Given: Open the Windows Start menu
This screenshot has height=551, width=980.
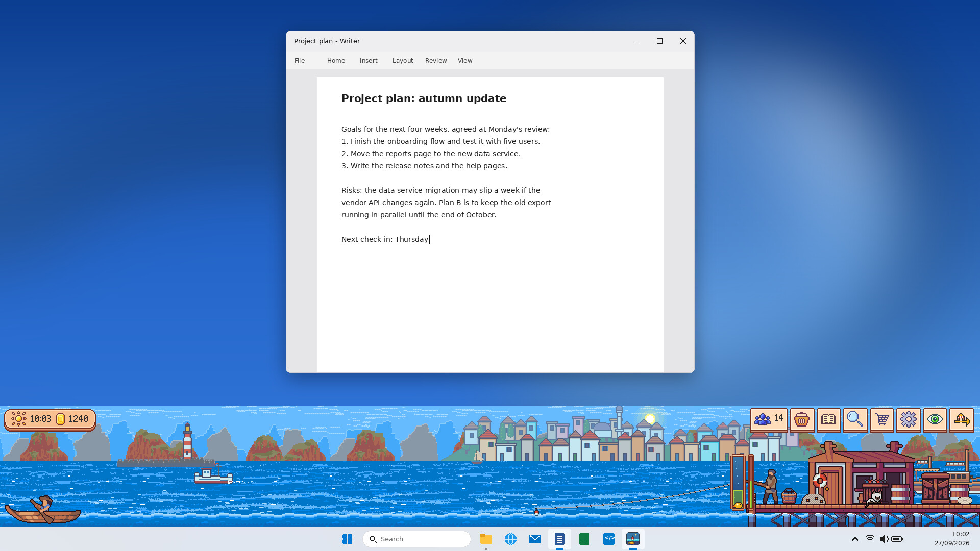Looking at the screenshot, I should pyautogui.click(x=347, y=539).
